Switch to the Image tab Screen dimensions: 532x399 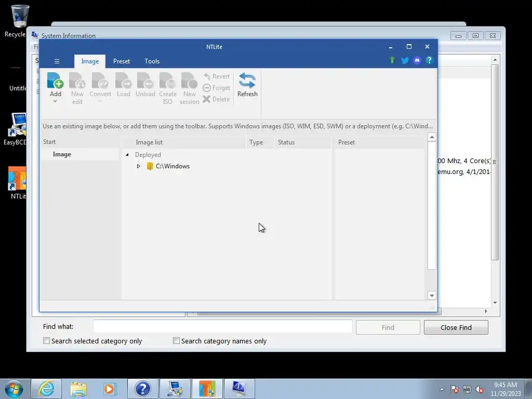point(90,61)
